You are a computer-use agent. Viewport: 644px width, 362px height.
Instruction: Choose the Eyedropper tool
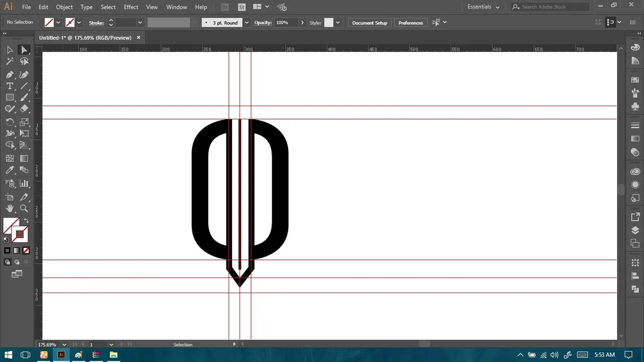10,170
